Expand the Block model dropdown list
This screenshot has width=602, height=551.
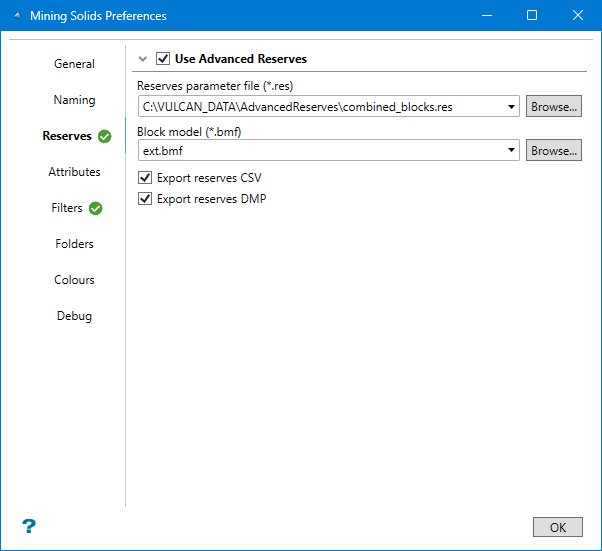click(x=512, y=151)
